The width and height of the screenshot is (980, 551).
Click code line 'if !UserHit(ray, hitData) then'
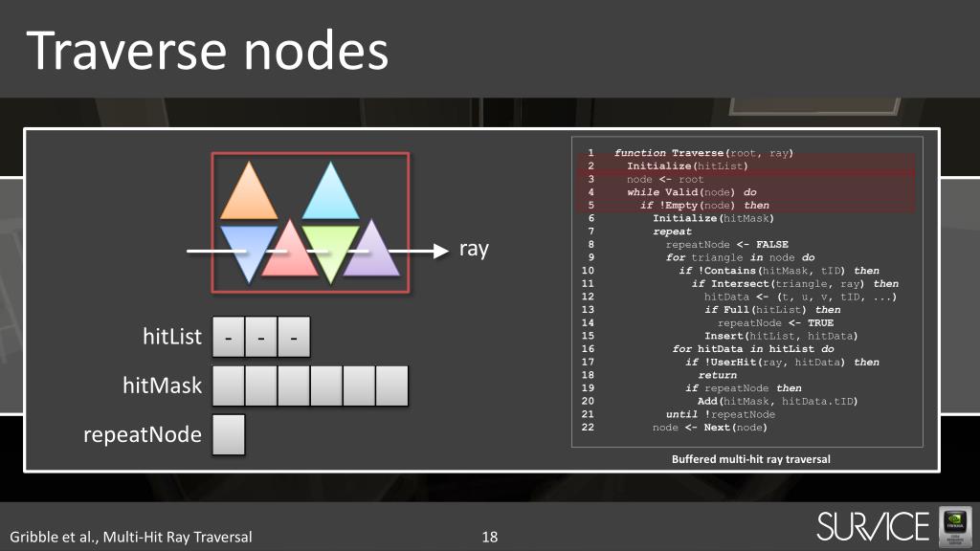(782, 363)
